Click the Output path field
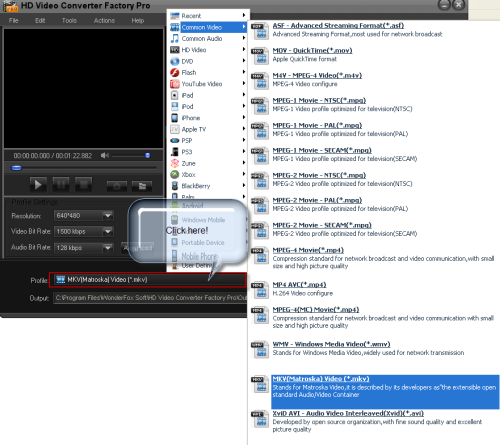 point(150,298)
